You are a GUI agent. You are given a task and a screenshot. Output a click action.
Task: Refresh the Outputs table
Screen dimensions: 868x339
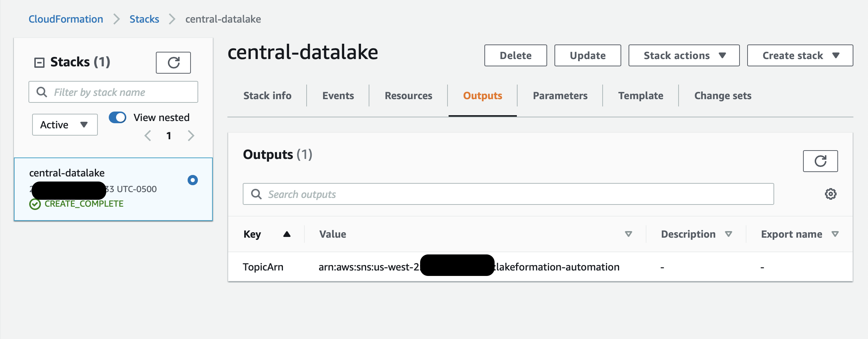click(x=820, y=161)
